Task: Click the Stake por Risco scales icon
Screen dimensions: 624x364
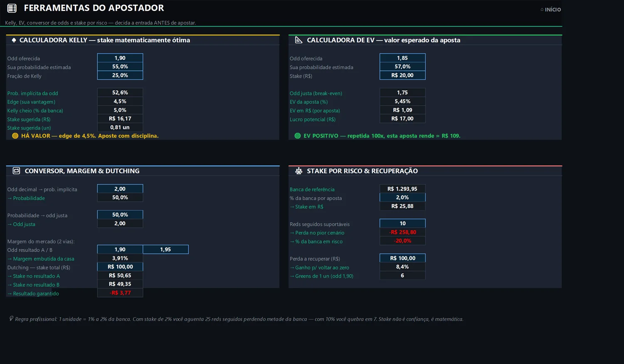Action: click(x=299, y=171)
